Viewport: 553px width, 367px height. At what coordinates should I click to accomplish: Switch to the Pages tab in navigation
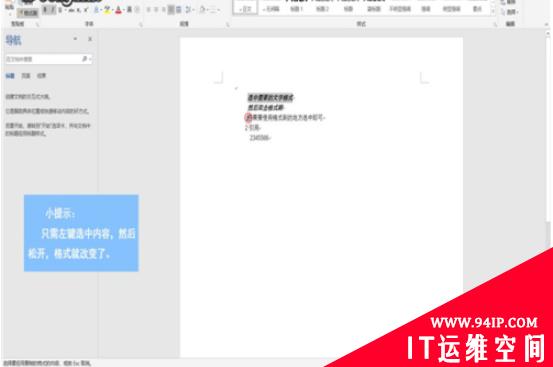[26, 76]
